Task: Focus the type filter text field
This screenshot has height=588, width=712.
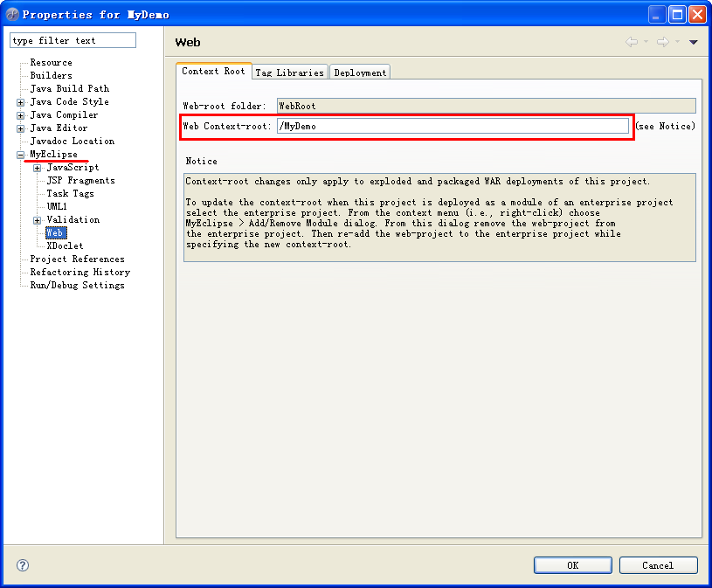Action: 73,40
